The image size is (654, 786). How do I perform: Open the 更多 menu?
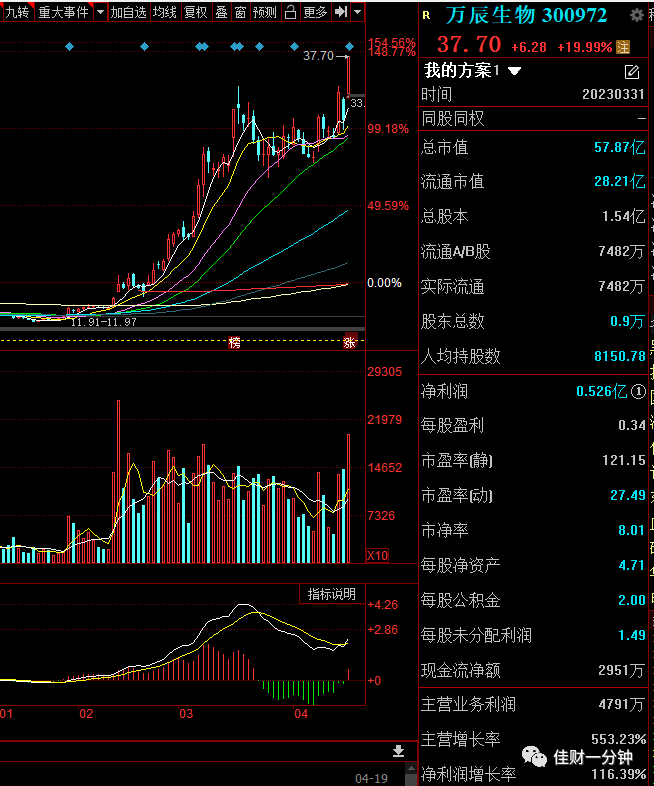tap(315, 12)
